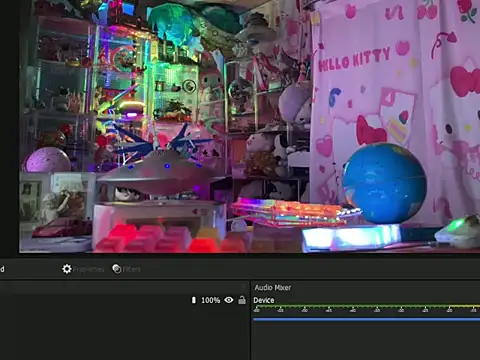Click the Device audio source label
This screenshot has width=480, height=360.
pos(264,300)
